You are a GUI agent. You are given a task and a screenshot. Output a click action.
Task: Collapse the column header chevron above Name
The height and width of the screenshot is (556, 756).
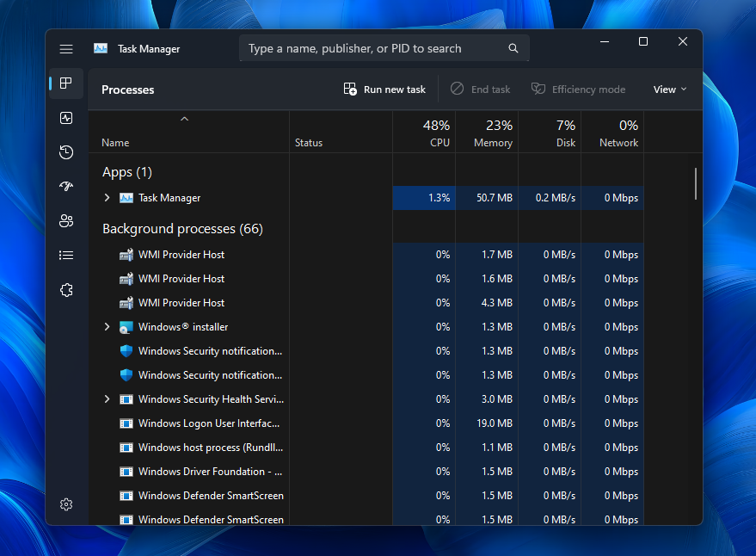184,119
